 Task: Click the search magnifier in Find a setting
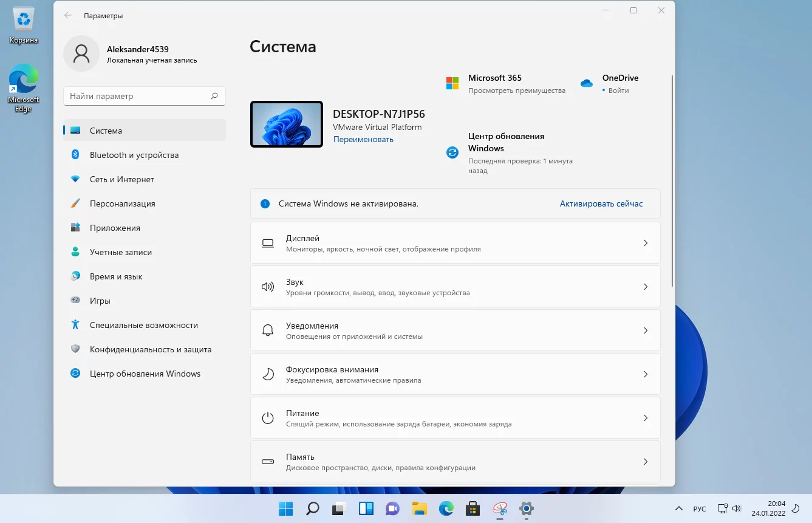tap(214, 96)
